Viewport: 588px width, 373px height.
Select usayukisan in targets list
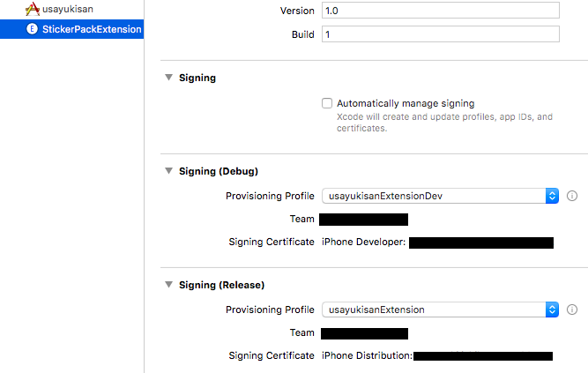71,9
